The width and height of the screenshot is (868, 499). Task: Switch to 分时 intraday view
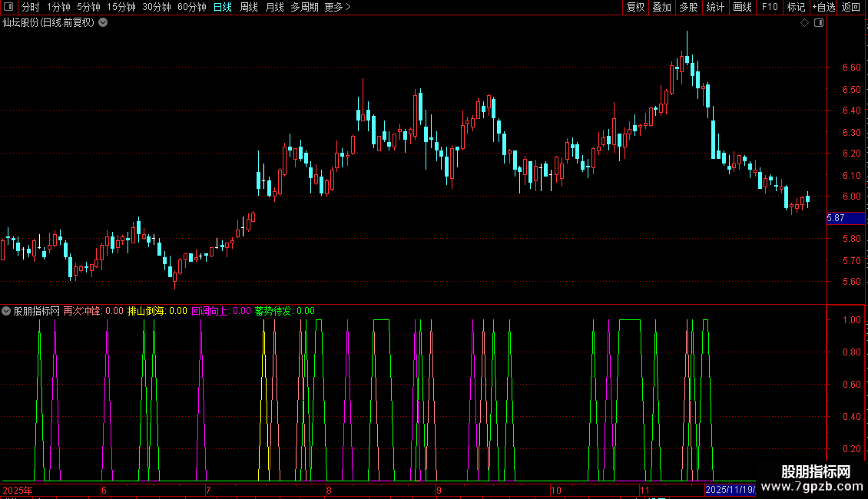tap(31, 7)
